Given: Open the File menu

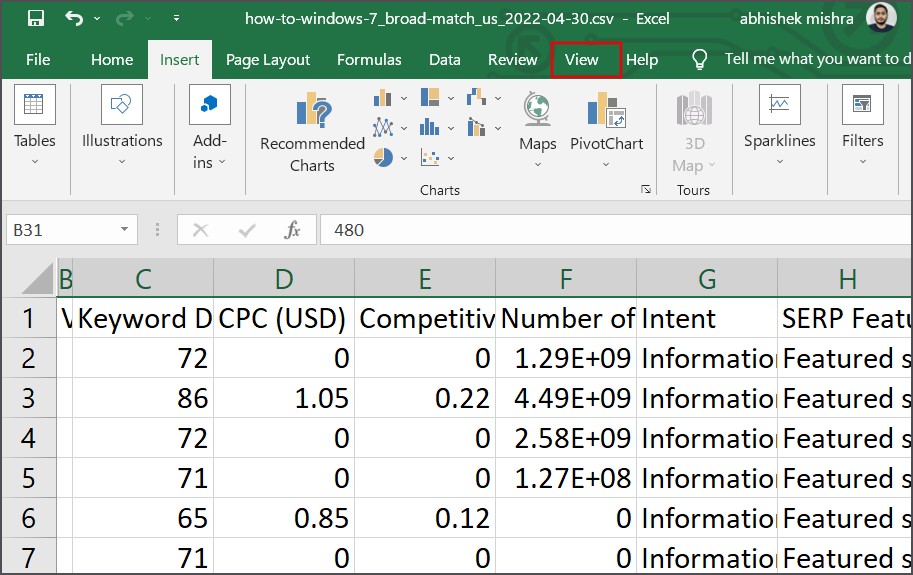Looking at the screenshot, I should click(38, 60).
